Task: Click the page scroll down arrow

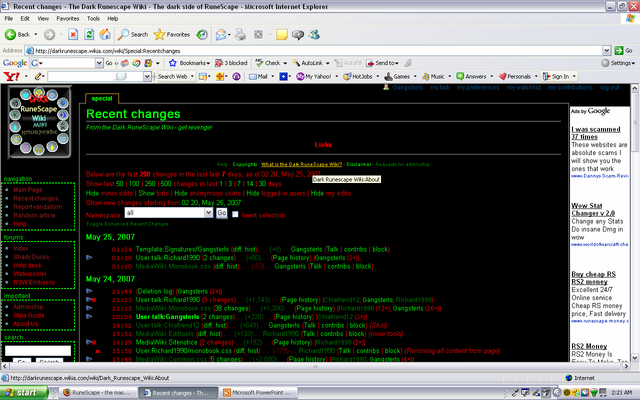Action: click(634, 358)
